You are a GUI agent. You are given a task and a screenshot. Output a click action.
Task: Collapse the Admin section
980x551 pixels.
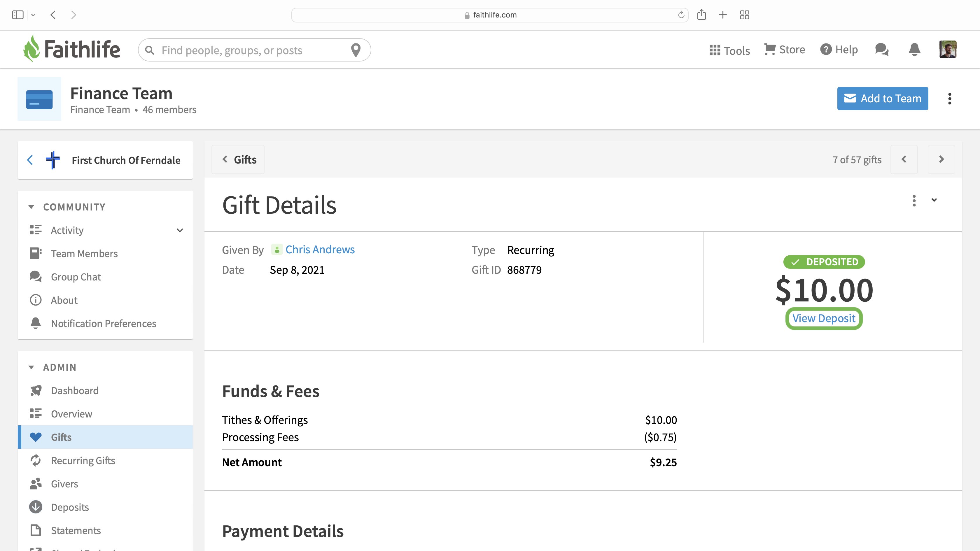[x=31, y=367]
